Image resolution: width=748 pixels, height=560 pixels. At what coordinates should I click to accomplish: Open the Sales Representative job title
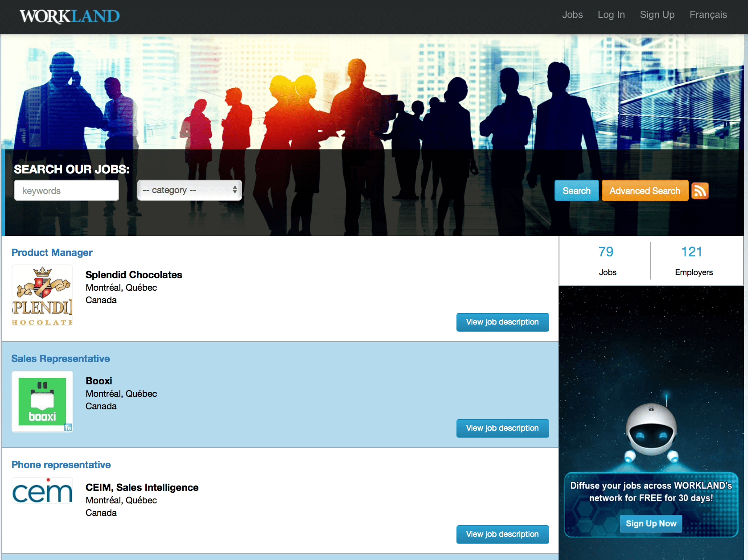pos(61,358)
